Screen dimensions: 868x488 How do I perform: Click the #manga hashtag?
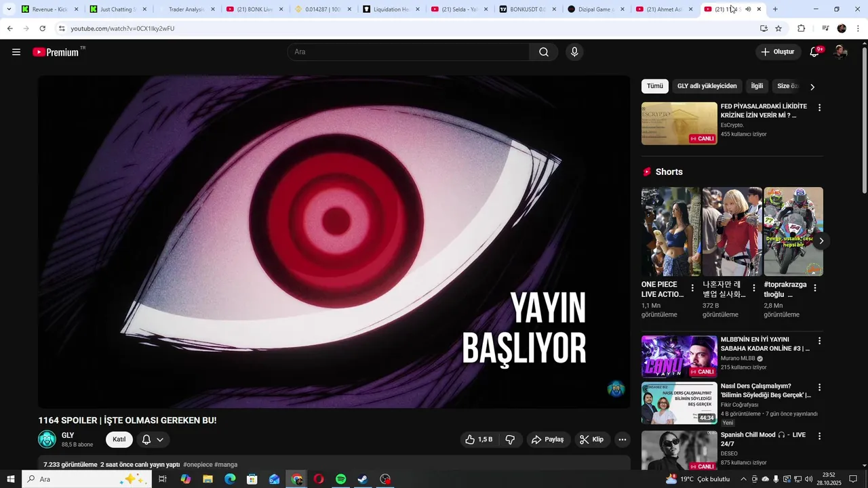click(x=226, y=465)
